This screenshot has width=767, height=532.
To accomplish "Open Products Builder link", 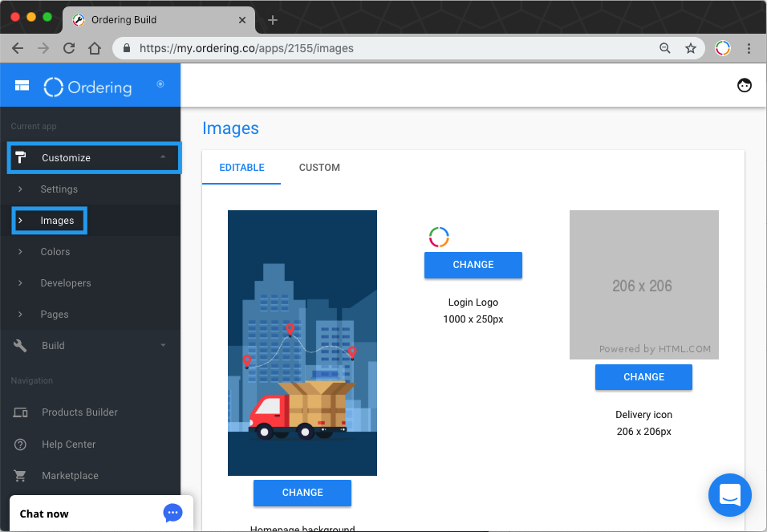I will click(79, 412).
